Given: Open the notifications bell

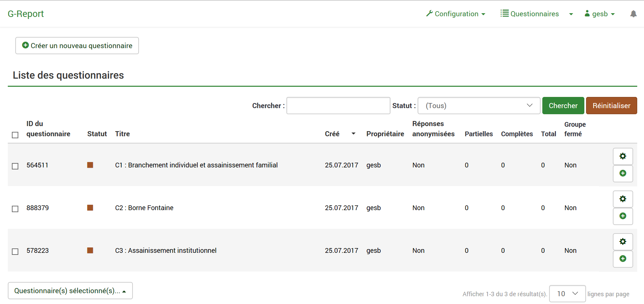Looking at the screenshot, I should click(633, 14).
